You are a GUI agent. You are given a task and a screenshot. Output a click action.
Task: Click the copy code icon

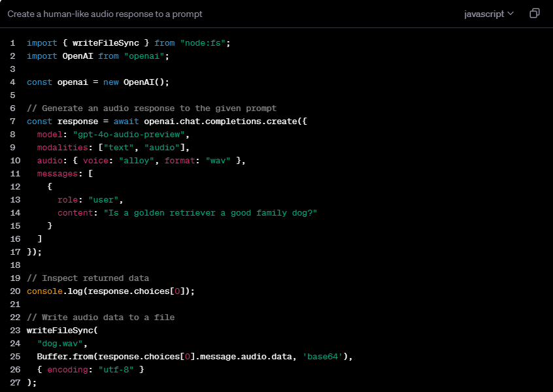[x=534, y=14]
